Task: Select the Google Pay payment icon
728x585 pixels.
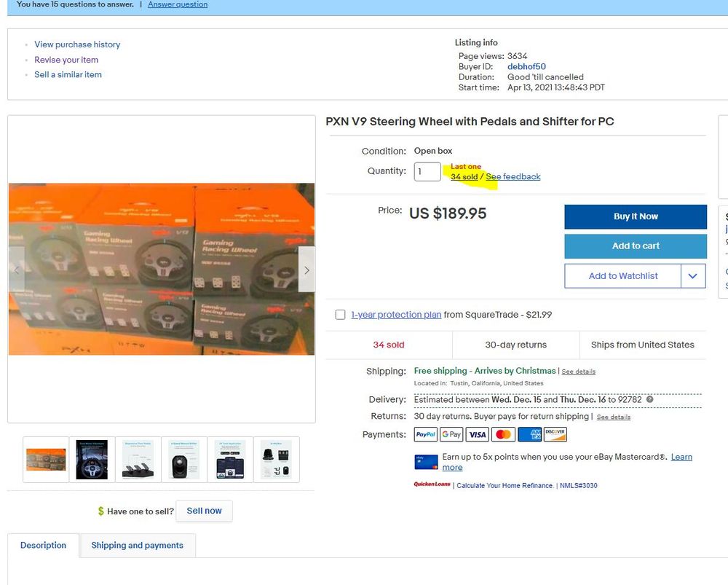Action: coord(451,434)
